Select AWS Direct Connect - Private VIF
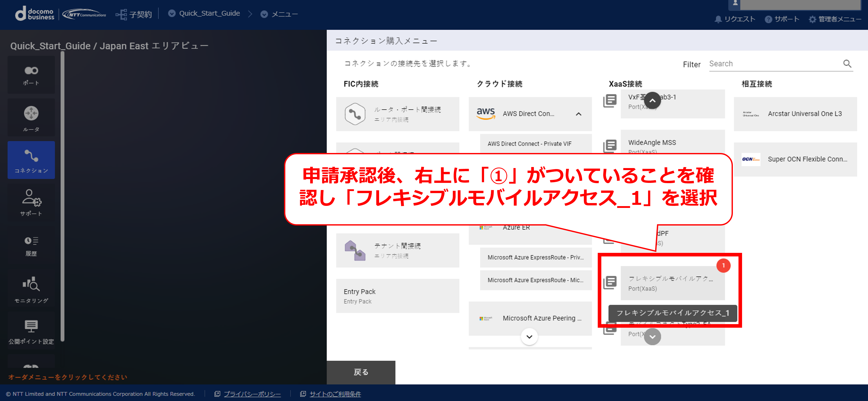Image resolution: width=868 pixels, height=401 pixels. 536,144
